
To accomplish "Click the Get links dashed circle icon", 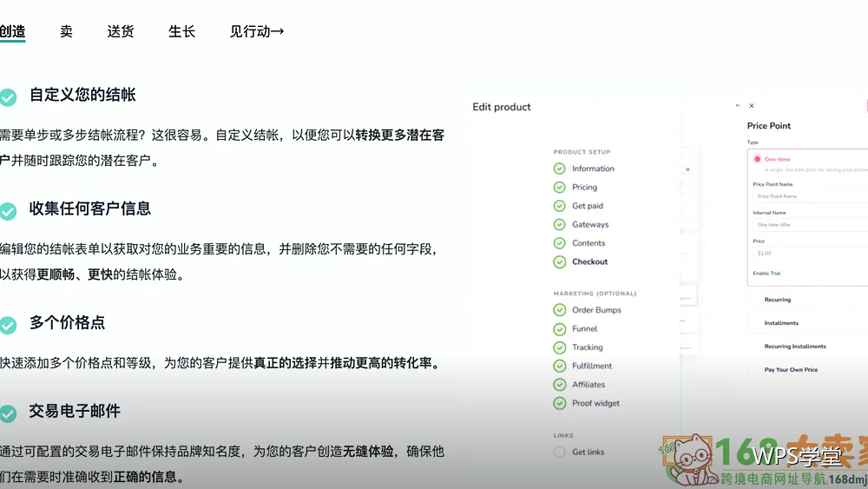I will 559,452.
